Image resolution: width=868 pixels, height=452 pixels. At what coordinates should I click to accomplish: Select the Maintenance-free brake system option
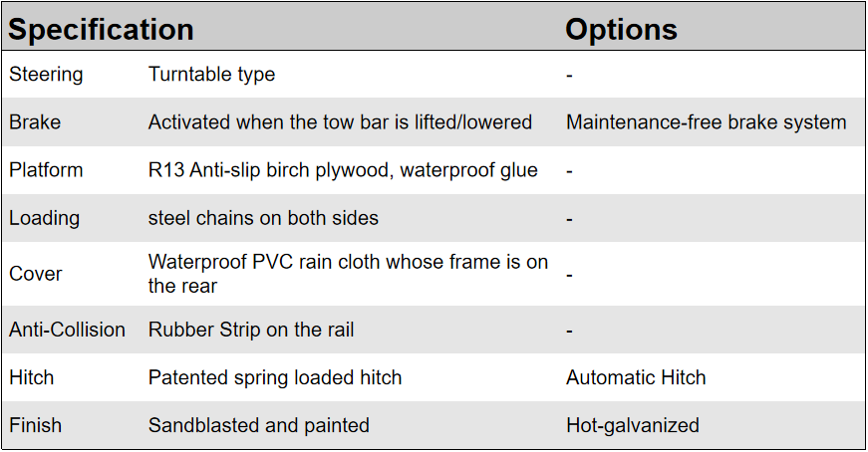point(706,122)
